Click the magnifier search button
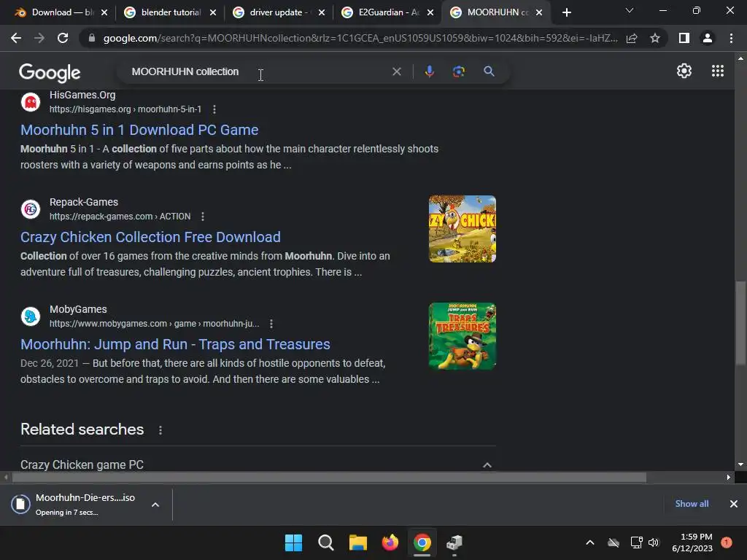The image size is (747, 560). click(x=489, y=71)
